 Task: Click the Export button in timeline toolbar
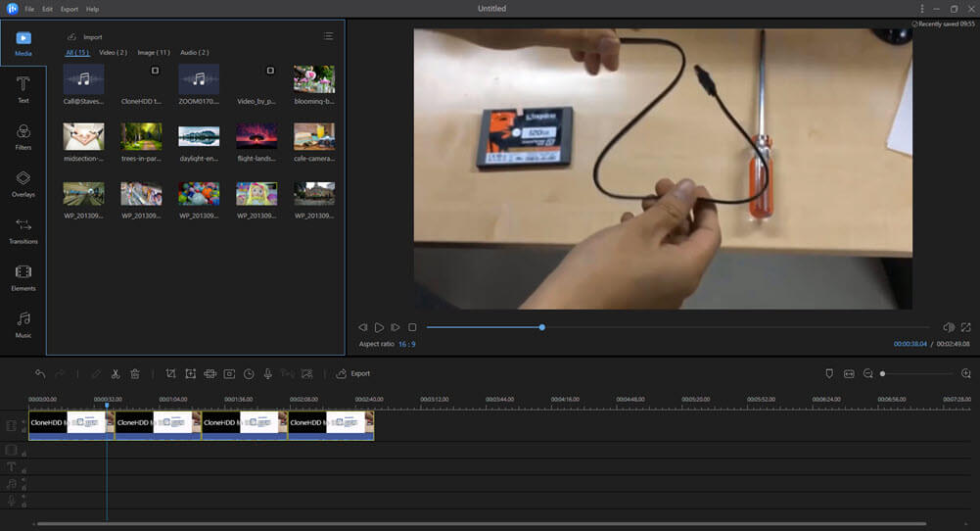click(353, 373)
